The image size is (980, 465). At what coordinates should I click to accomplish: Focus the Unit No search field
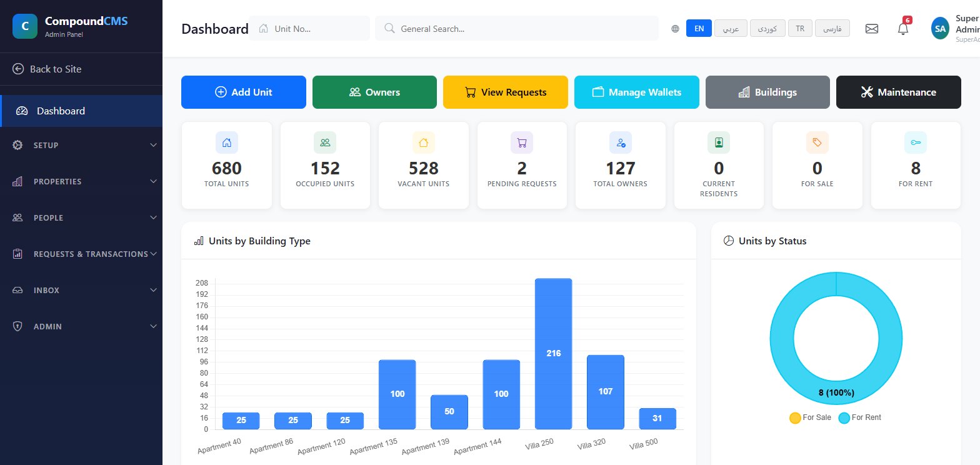tap(309, 28)
